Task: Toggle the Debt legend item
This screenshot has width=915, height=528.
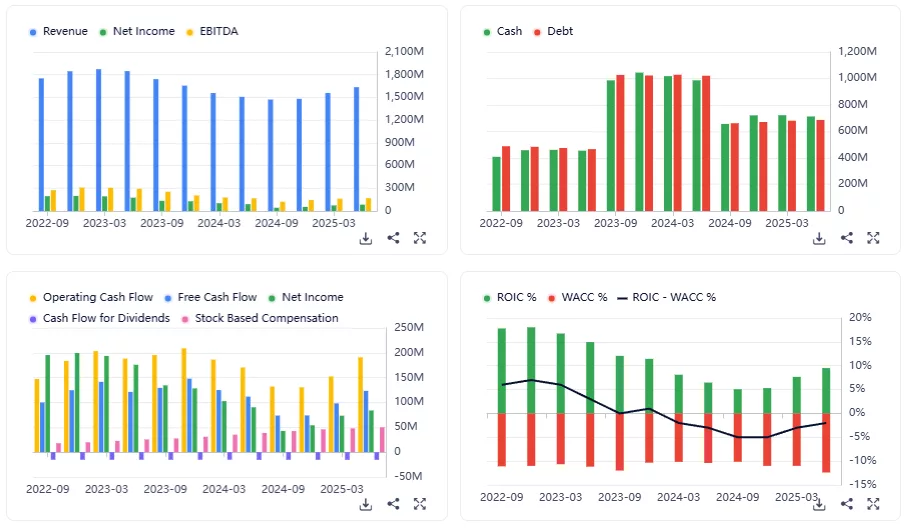Action: [560, 31]
